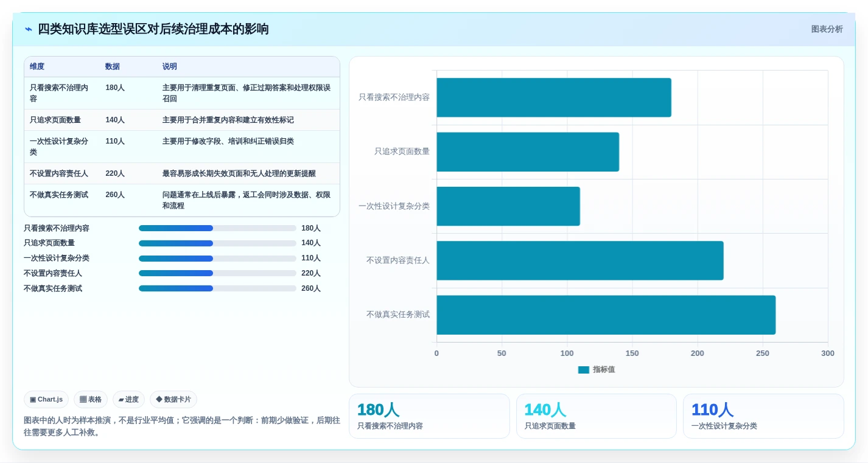
Task: Click the 只看搜索不治理内容 progress bar
Action: [217, 228]
